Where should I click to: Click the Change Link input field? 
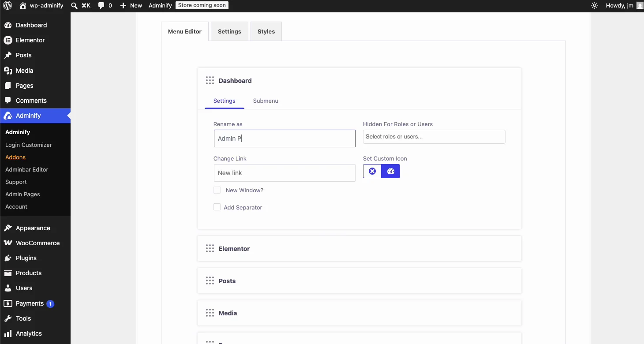tap(285, 173)
